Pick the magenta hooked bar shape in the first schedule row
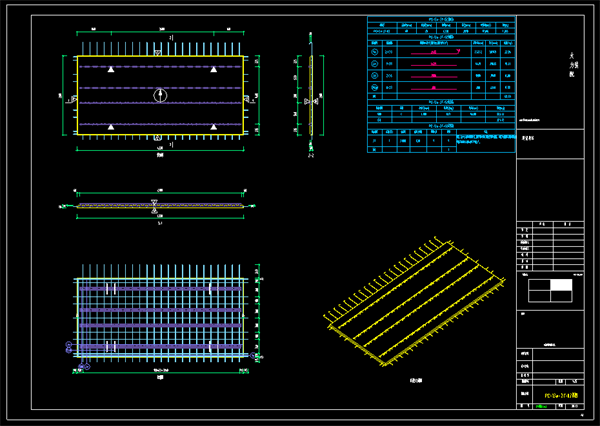This screenshot has height=426, width=600. point(435,52)
